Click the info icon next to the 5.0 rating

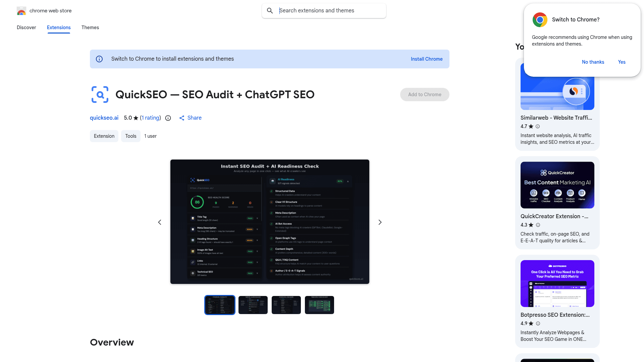point(168,118)
